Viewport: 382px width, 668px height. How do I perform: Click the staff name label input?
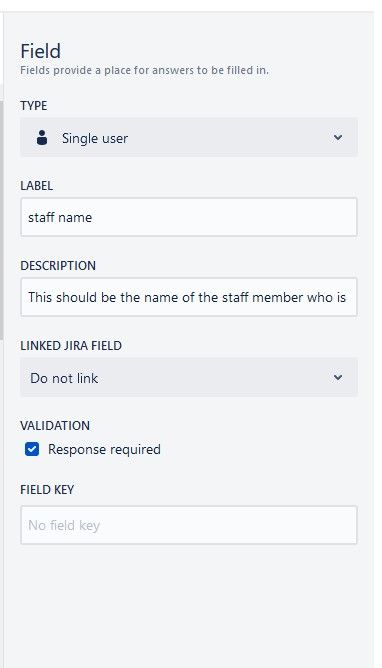[x=189, y=217]
